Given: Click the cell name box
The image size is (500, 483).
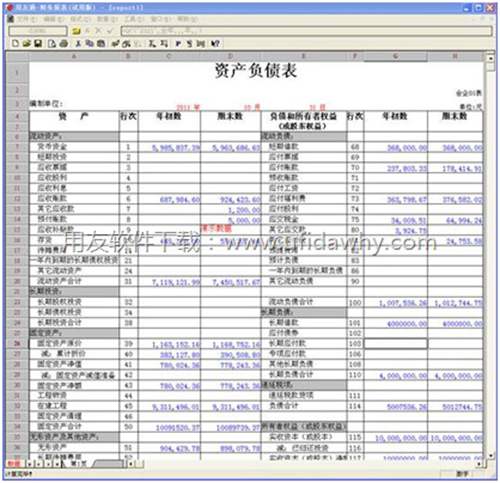Looking at the screenshot, I should pyautogui.click(x=38, y=31).
